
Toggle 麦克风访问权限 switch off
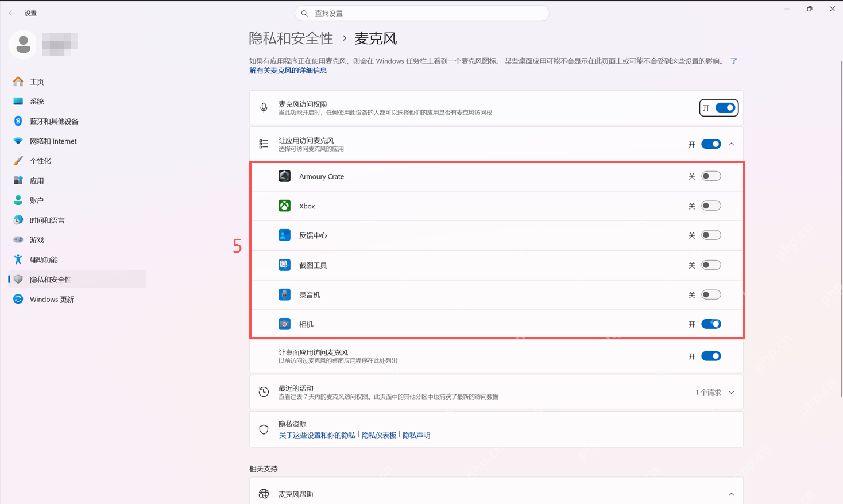(x=725, y=108)
